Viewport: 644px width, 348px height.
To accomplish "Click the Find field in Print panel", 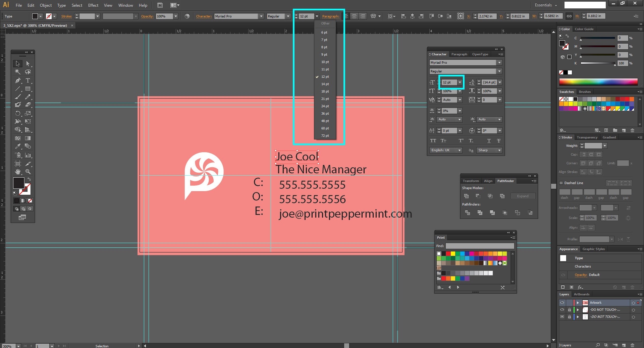I will point(480,246).
